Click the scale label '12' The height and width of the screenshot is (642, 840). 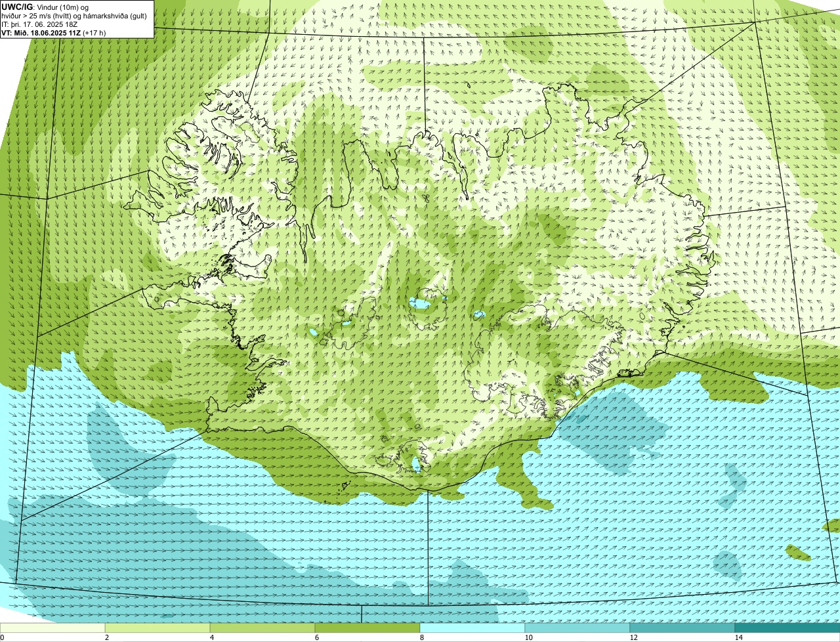click(x=633, y=637)
